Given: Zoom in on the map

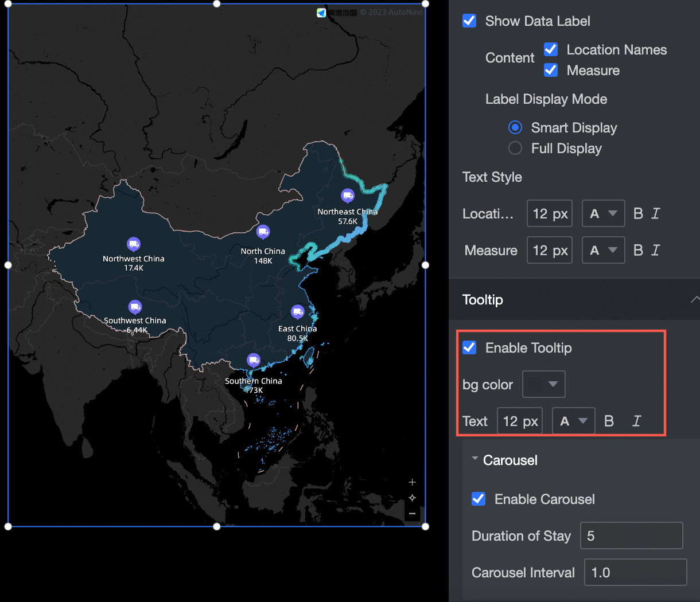Looking at the screenshot, I should 412,482.
